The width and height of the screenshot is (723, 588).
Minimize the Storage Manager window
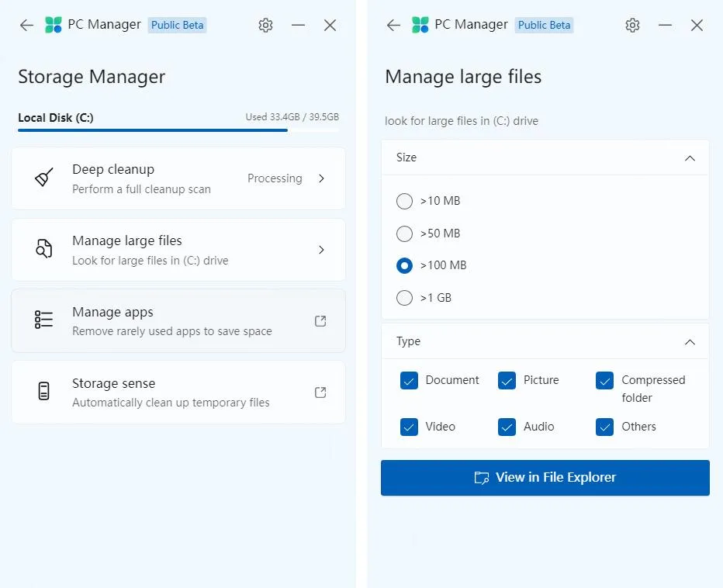click(299, 25)
